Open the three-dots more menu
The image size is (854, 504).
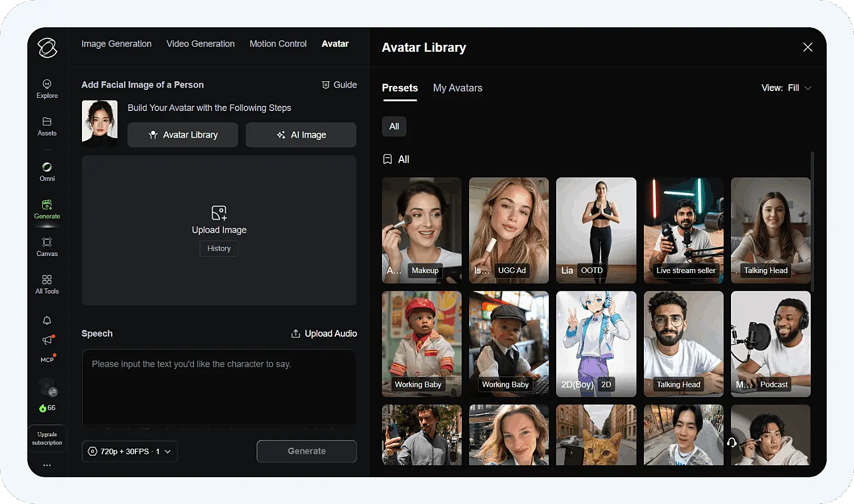47,465
